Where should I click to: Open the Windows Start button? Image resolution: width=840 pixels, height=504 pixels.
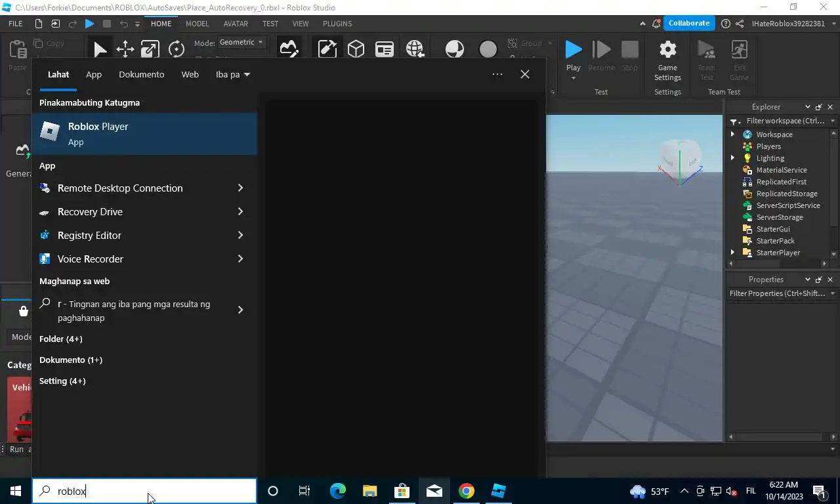pos(16,491)
